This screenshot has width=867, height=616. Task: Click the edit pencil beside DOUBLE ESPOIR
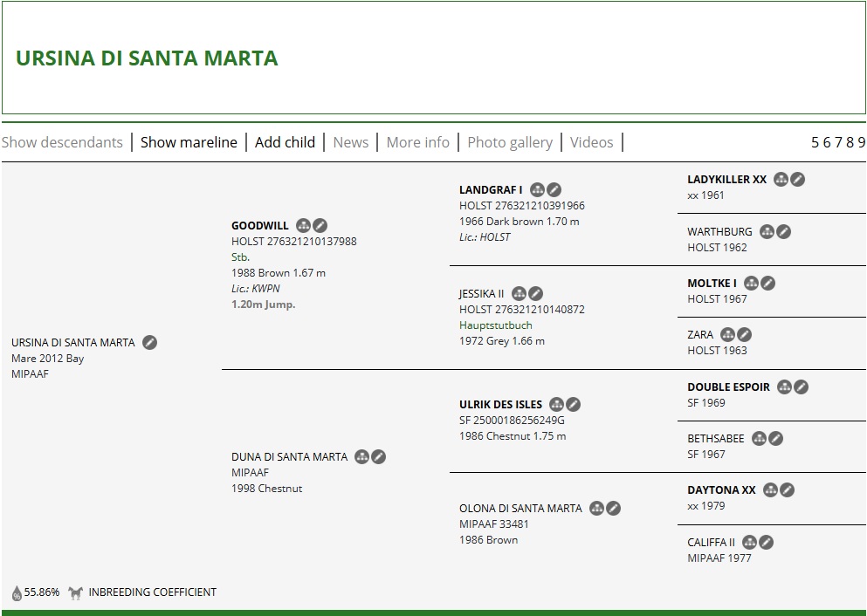click(801, 387)
